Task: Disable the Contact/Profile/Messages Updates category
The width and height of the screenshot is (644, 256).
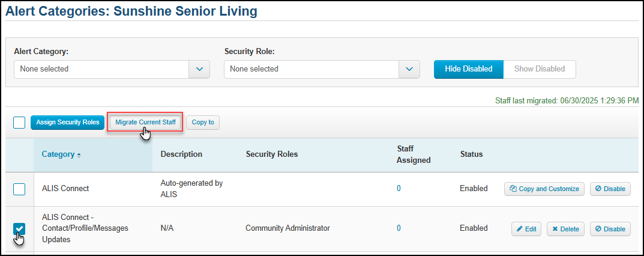Action: tap(610, 229)
